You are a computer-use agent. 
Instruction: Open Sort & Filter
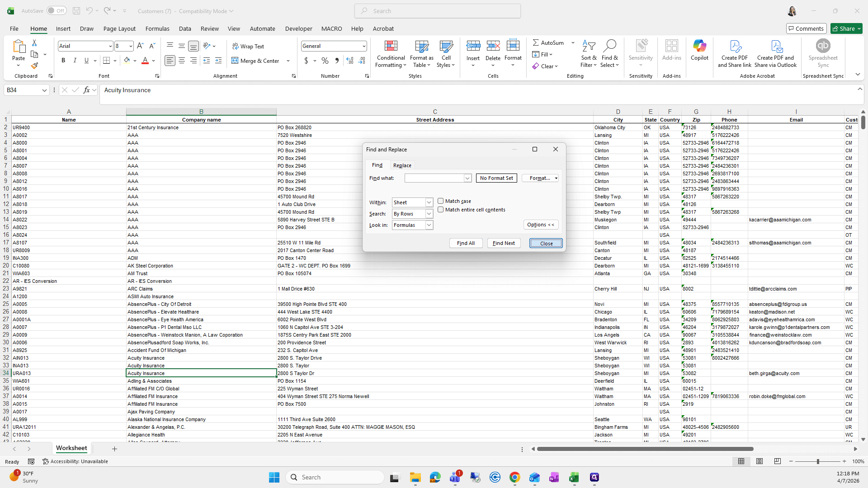click(x=589, y=54)
